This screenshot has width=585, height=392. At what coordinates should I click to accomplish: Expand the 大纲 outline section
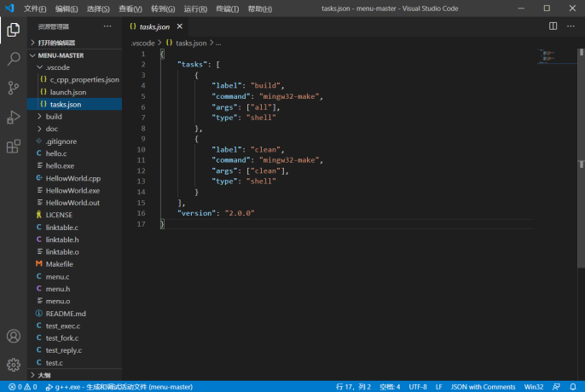(x=75, y=375)
